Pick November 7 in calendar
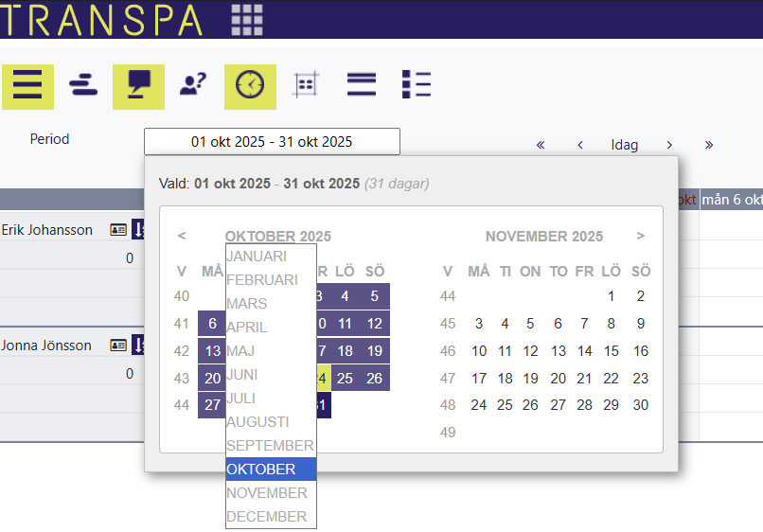 point(584,324)
